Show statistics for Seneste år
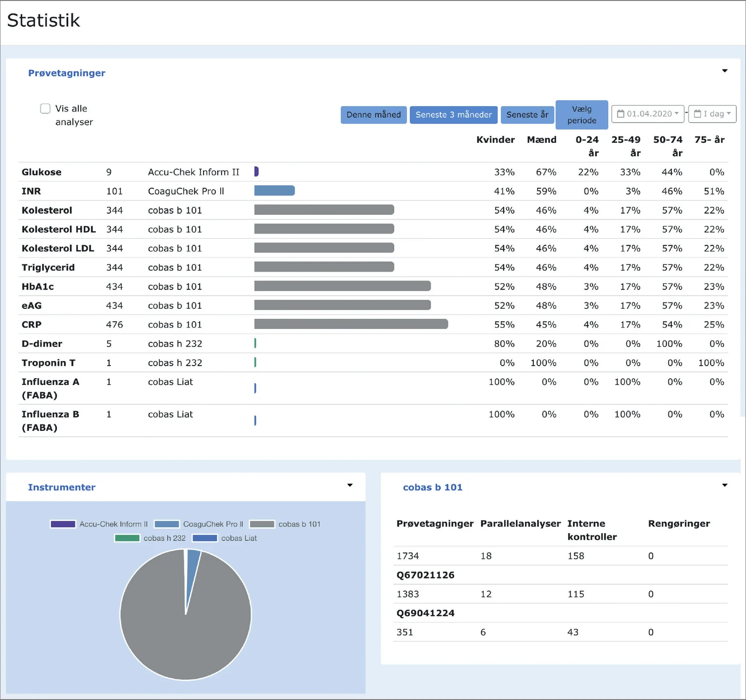746x700 pixels. [x=527, y=115]
